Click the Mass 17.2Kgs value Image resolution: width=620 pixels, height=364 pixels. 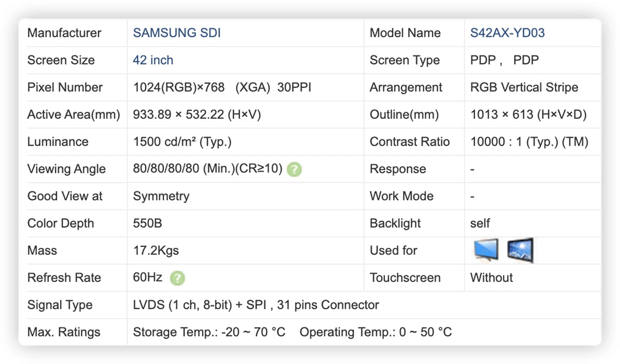(156, 251)
